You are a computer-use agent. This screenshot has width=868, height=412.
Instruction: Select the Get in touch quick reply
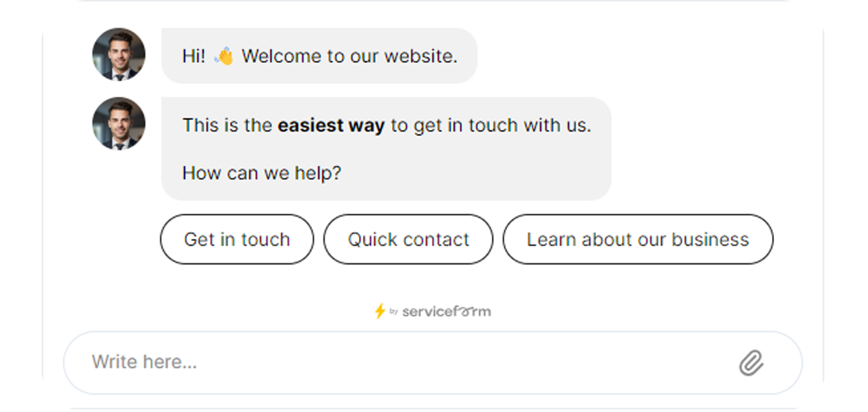(237, 239)
